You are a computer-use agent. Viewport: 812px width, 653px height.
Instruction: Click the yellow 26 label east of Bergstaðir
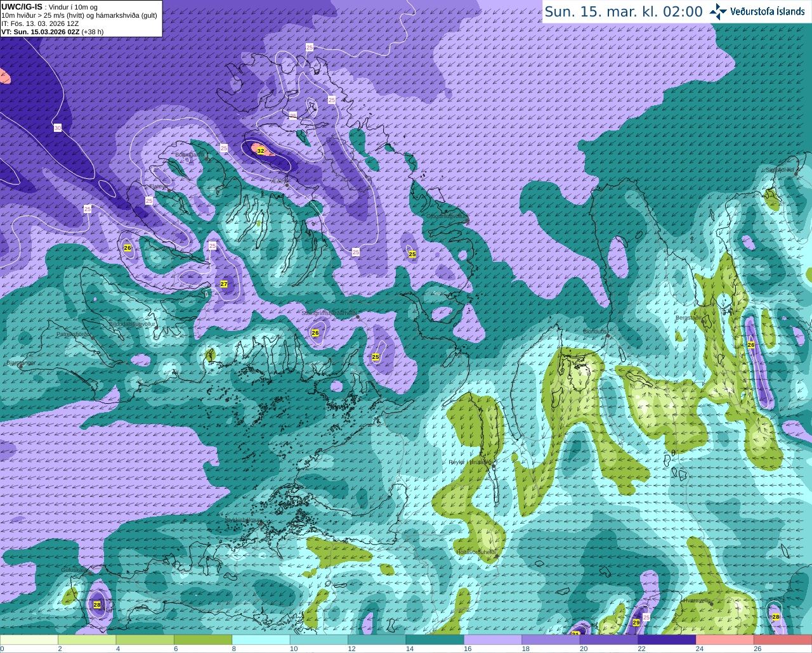[751, 344]
